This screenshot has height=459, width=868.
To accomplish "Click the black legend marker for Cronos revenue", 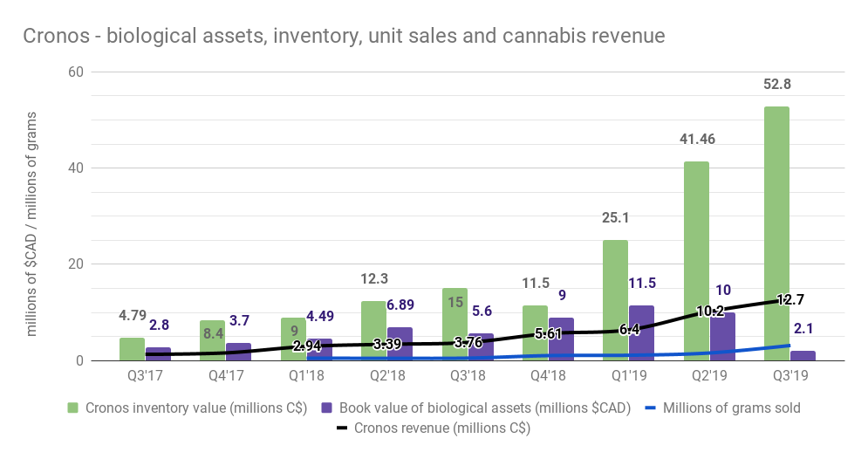I will pos(342,428).
